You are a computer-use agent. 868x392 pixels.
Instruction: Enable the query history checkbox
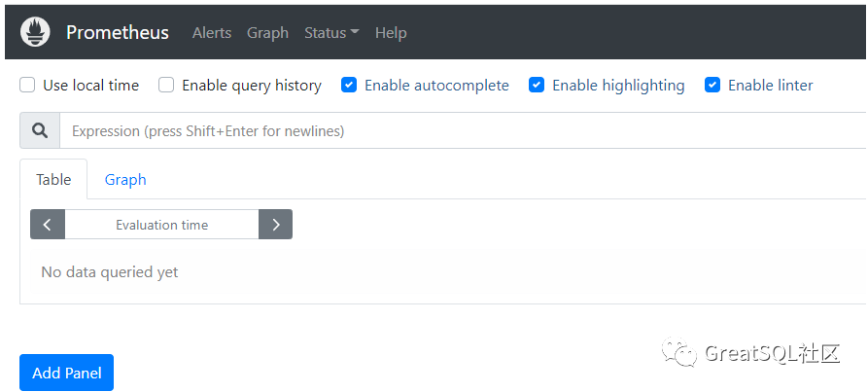tap(166, 86)
